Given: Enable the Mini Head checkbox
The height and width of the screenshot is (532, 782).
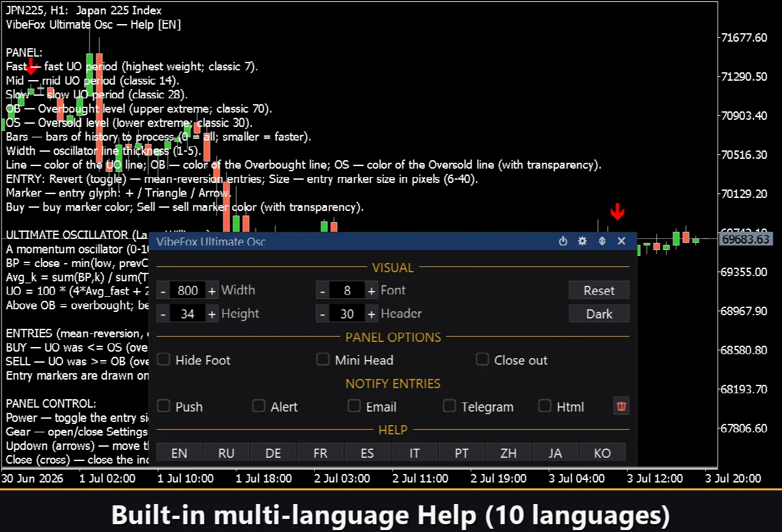Looking at the screenshot, I should coord(323,359).
